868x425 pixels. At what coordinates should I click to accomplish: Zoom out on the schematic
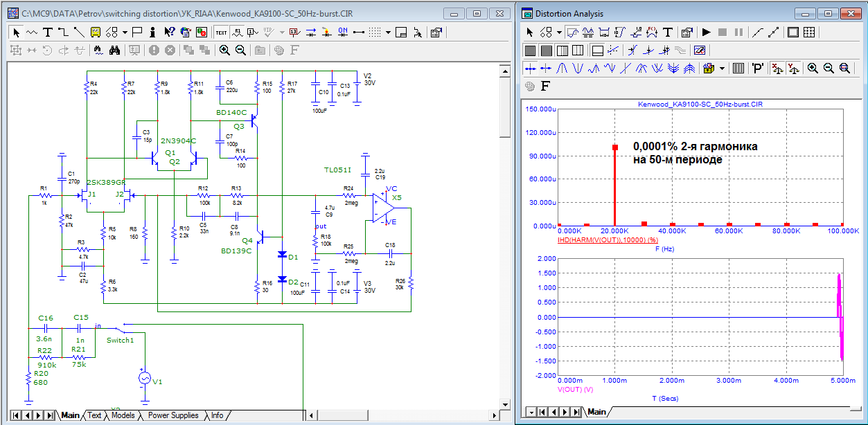[x=240, y=50]
